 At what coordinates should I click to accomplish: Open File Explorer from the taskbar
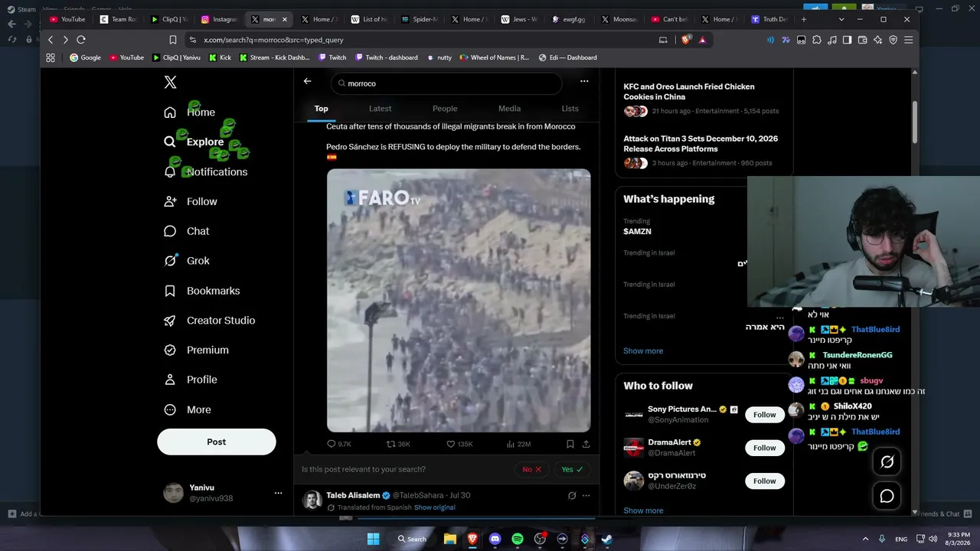click(450, 539)
